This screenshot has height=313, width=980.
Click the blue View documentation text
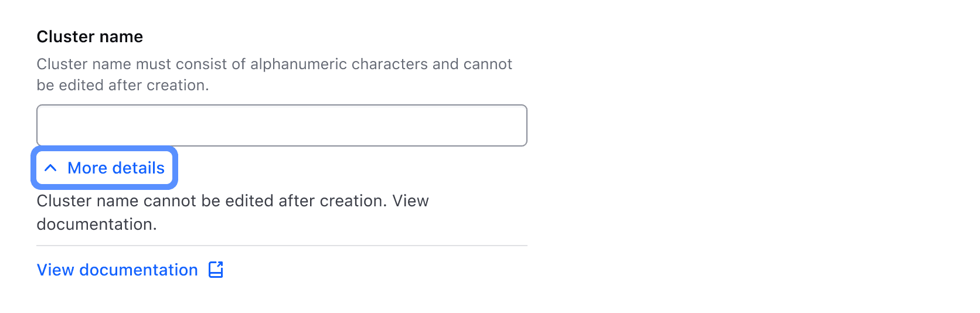pos(117,270)
